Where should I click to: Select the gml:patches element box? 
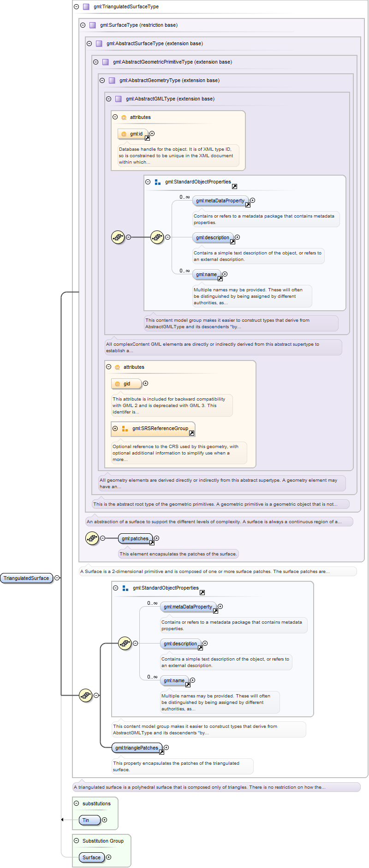[x=135, y=538]
